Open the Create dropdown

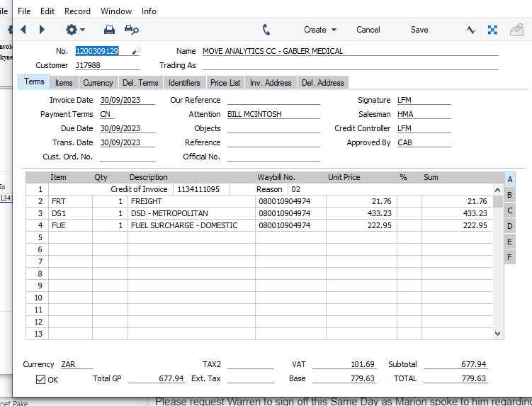tap(320, 30)
